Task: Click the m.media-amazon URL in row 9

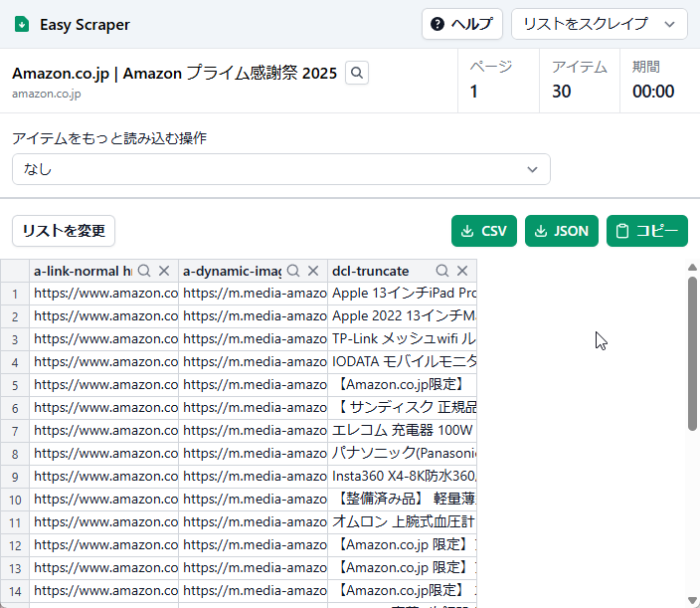Action: point(254,477)
